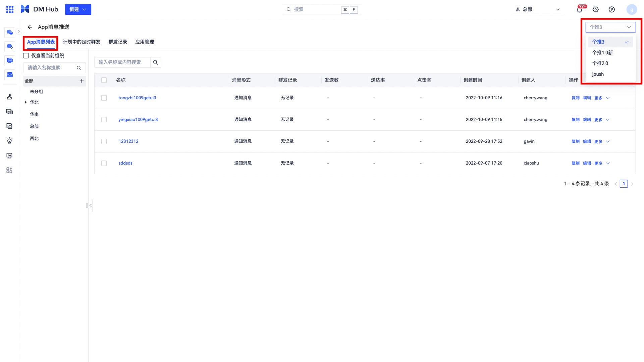
Task: Expand the 华北 tree node
Action: pyautogui.click(x=25, y=102)
